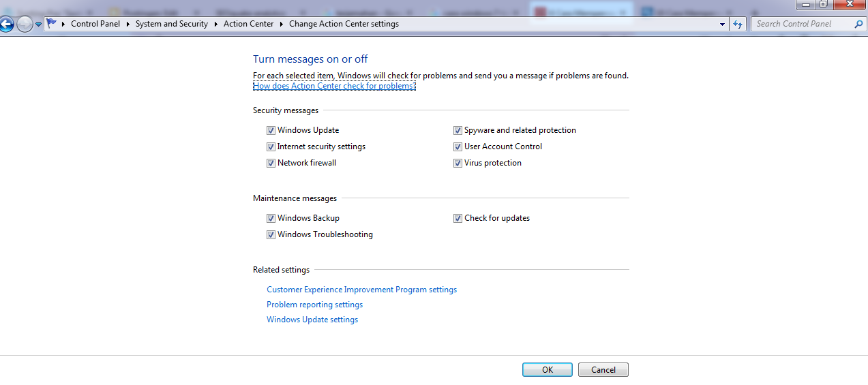Toggle the Network firewall checkbox

pyautogui.click(x=271, y=163)
